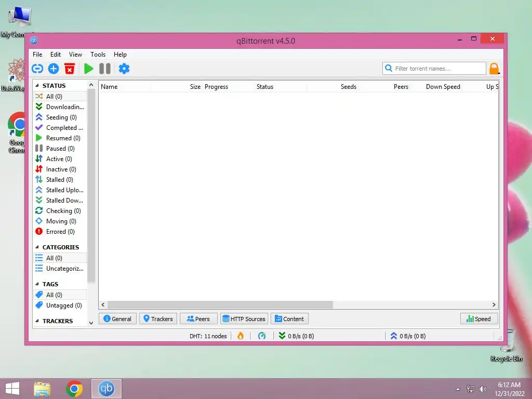Collapse the TAGS section
Image resolution: width=532 pixels, height=399 pixels.
tap(37, 284)
